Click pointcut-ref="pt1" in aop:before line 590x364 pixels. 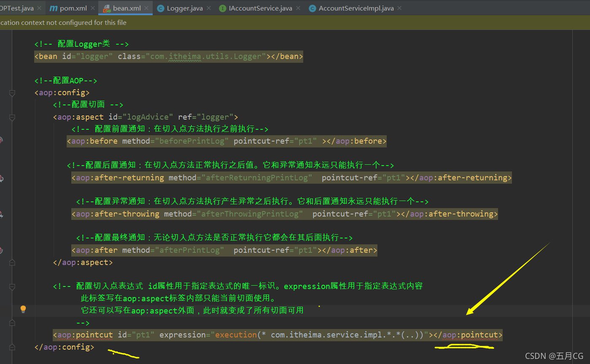point(275,141)
